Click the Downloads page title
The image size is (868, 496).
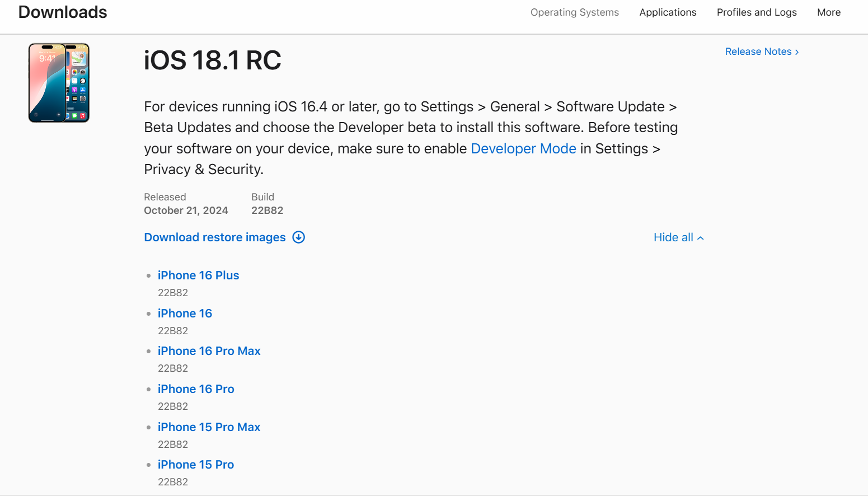[x=63, y=12]
